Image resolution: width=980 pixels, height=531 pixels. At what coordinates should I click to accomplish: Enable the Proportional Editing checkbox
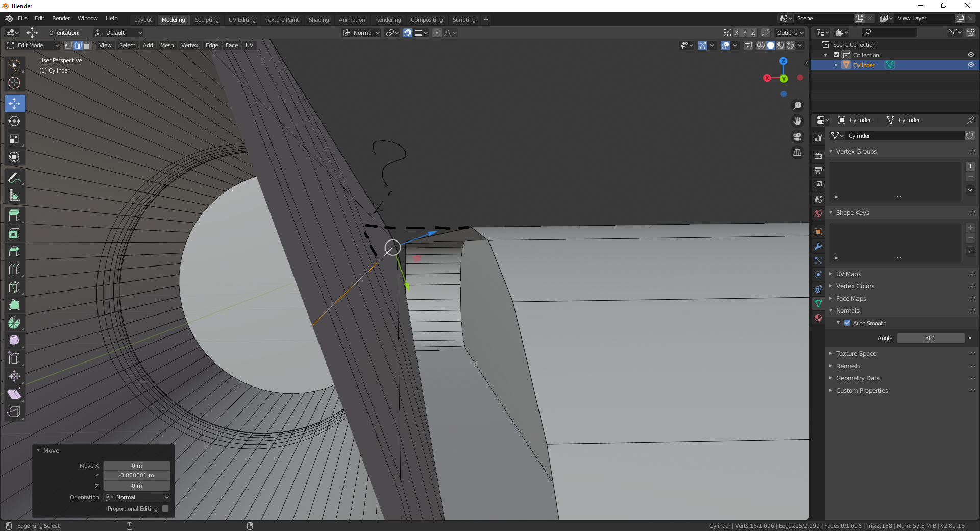[x=165, y=509]
